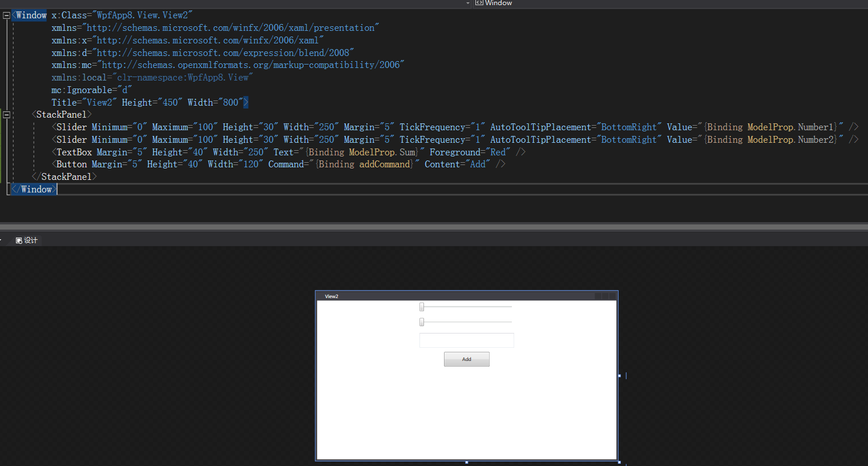The image size is (868, 466).
Task: Click the Button Width="120" attribute
Action: [x=236, y=164]
